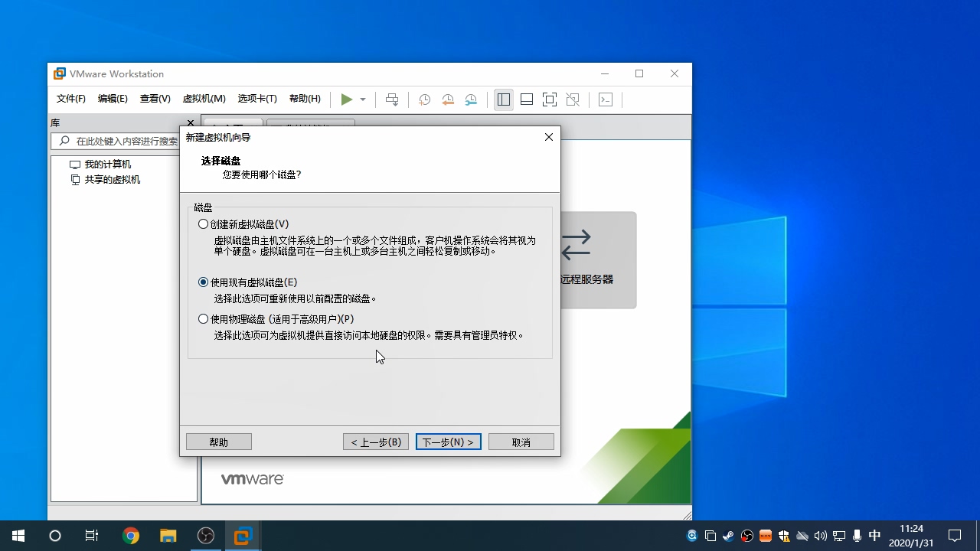
Task: Click the revert to snapshot icon
Action: [x=448, y=99]
